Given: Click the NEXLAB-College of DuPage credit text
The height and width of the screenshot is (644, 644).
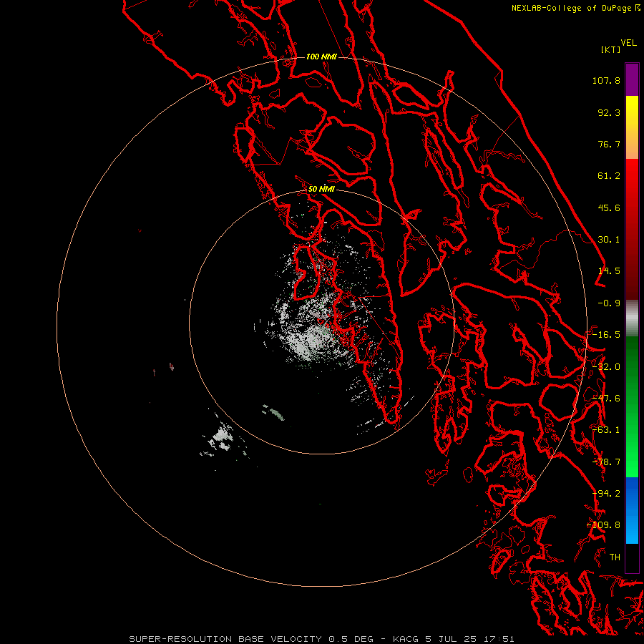Looking at the screenshot, I should click(x=571, y=8).
